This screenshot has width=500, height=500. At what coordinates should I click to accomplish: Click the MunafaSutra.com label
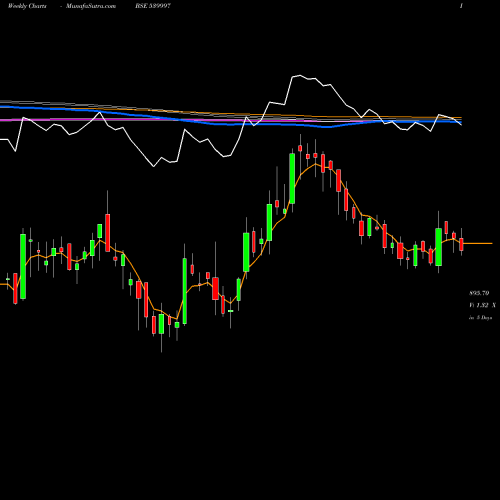[x=91, y=6]
